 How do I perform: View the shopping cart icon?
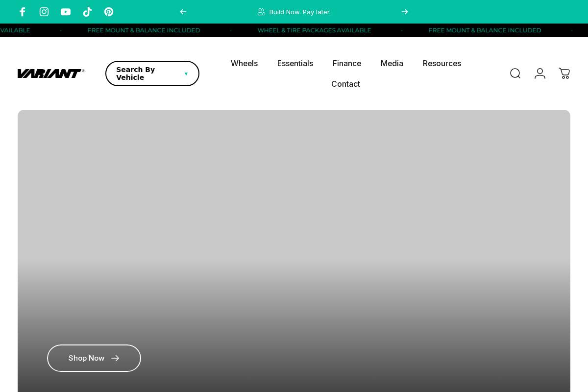[564, 73]
